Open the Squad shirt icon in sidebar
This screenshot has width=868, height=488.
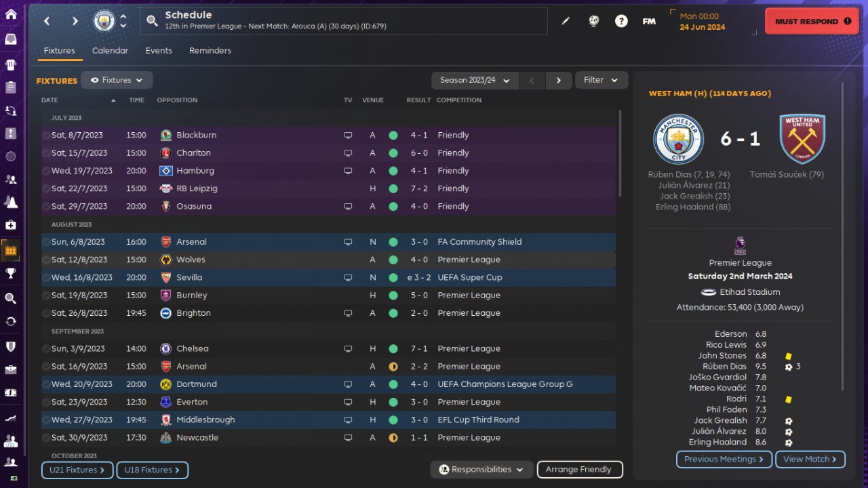[x=11, y=65]
